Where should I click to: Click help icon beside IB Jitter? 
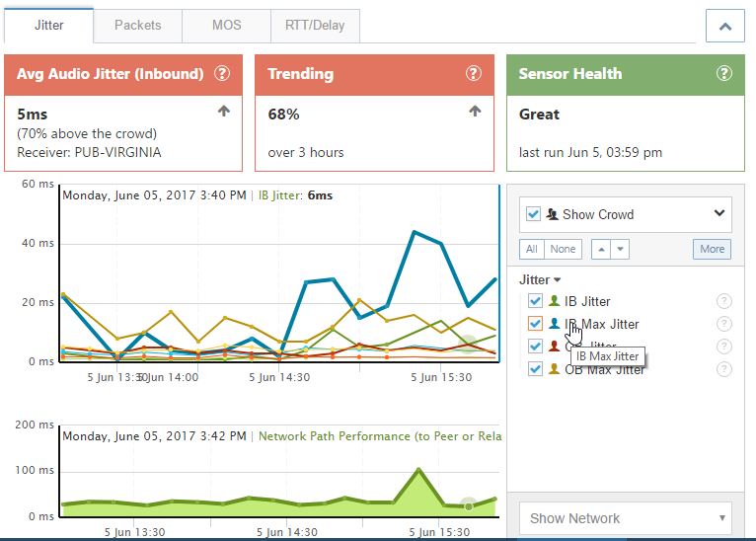pos(723,301)
